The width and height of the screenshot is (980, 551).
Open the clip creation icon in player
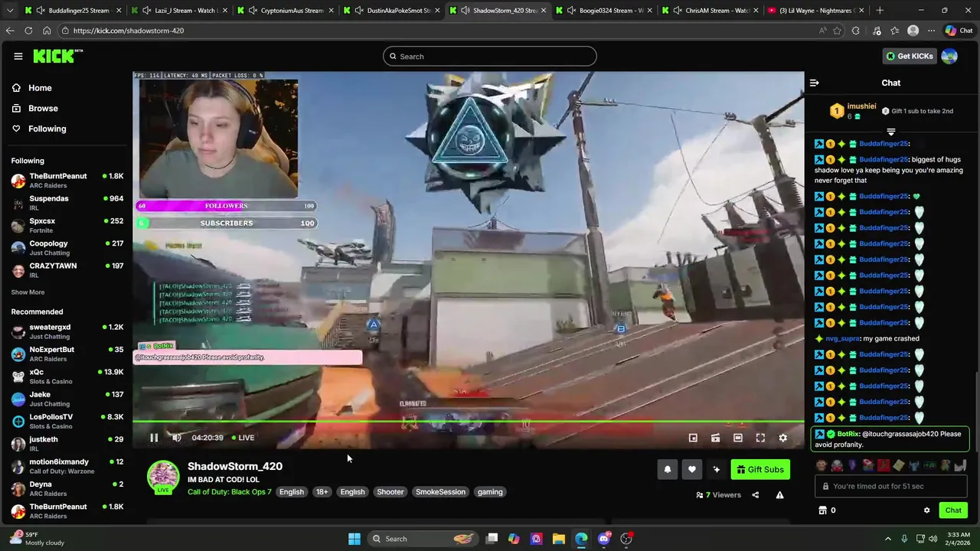click(x=715, y=438)
